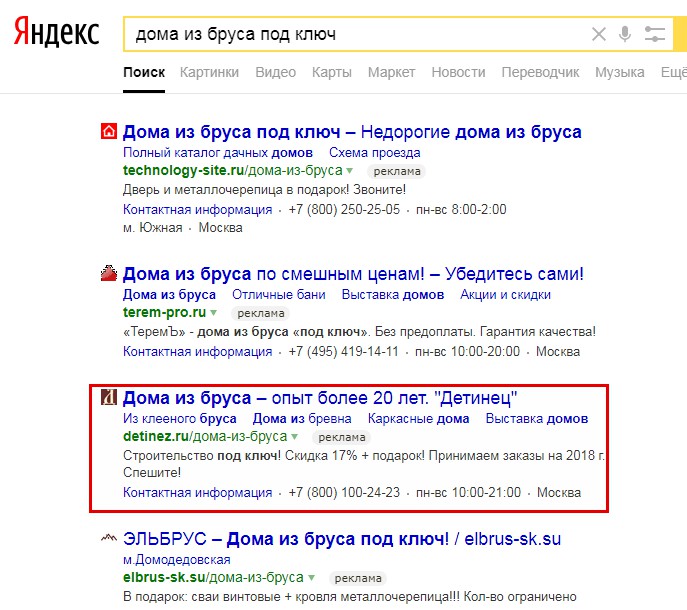Switch to the Картинки tab
687x610 pixels.
[209, 72]
